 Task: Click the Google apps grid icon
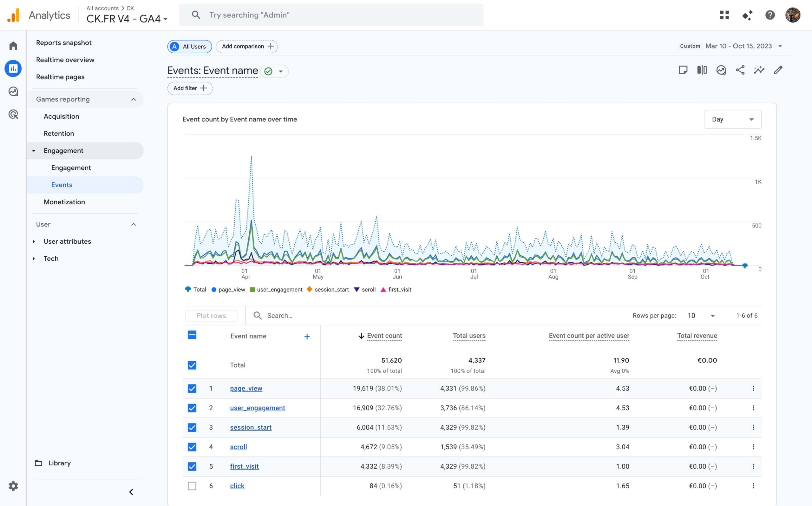click(x=724, y=15)
